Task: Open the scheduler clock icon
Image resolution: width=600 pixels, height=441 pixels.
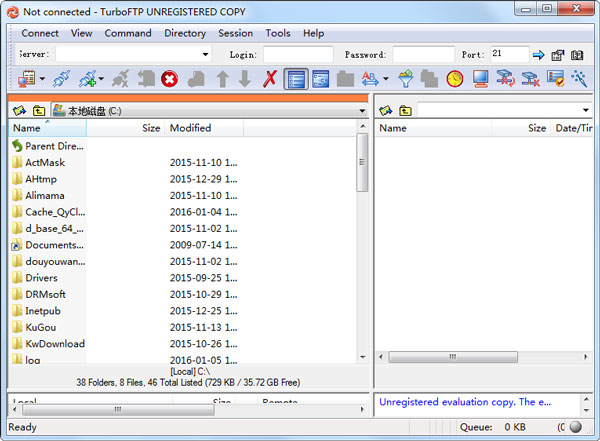Action: click(x=455, y=79)
